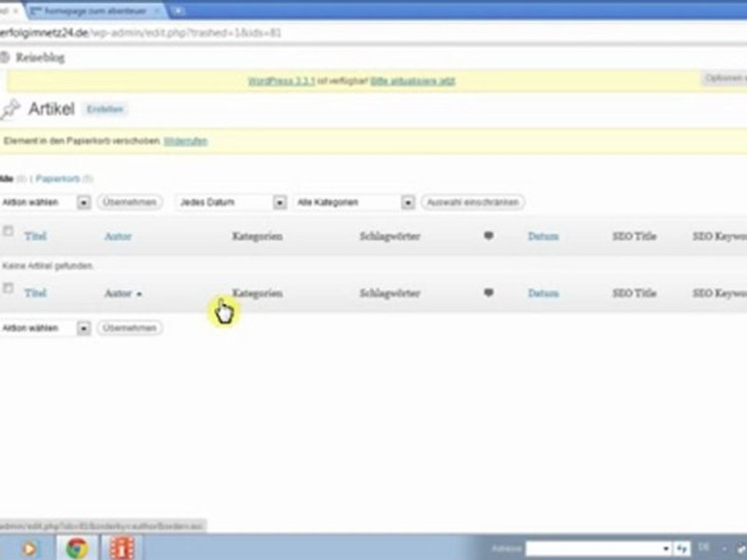Click 'SEO Title' column header in bottom row

click(x=634, y=293)
